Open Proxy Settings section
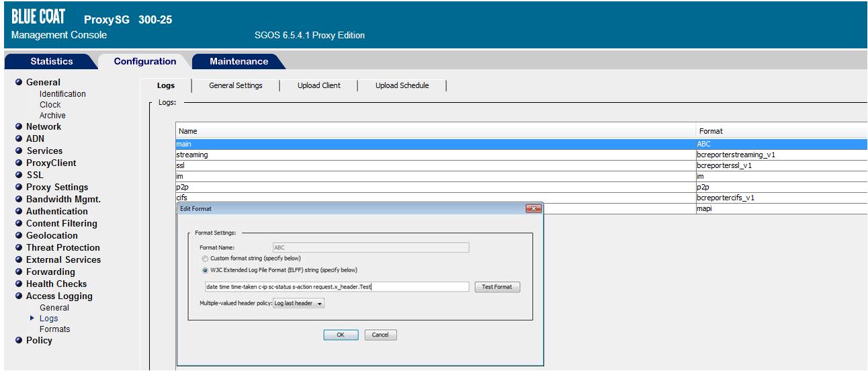Image resolution: width=868 pixels, height=371 pixels. tap(57, 187)
